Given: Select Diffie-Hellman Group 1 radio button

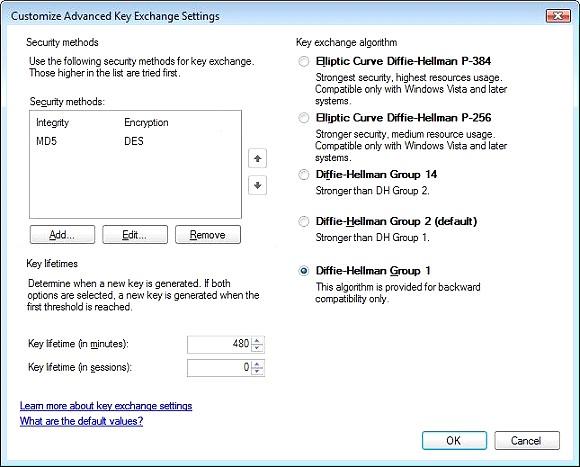Looking at the screenshot, I should (303, 271).
